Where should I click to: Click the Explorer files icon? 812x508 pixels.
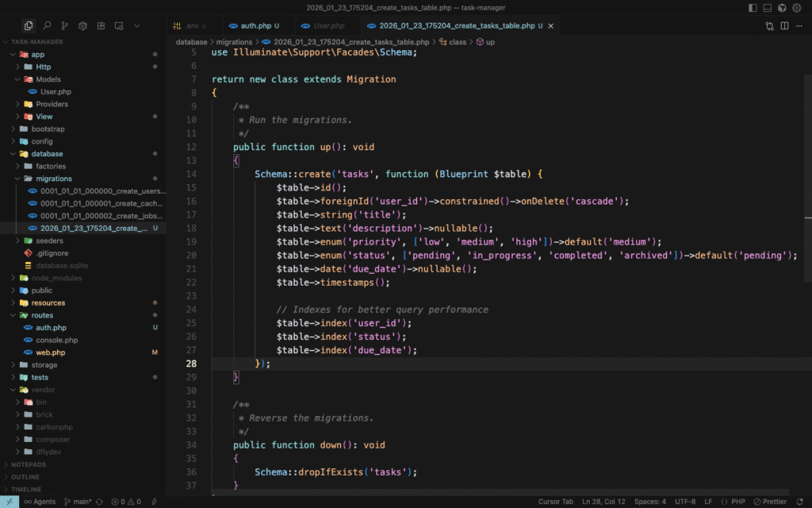[29, 25]
